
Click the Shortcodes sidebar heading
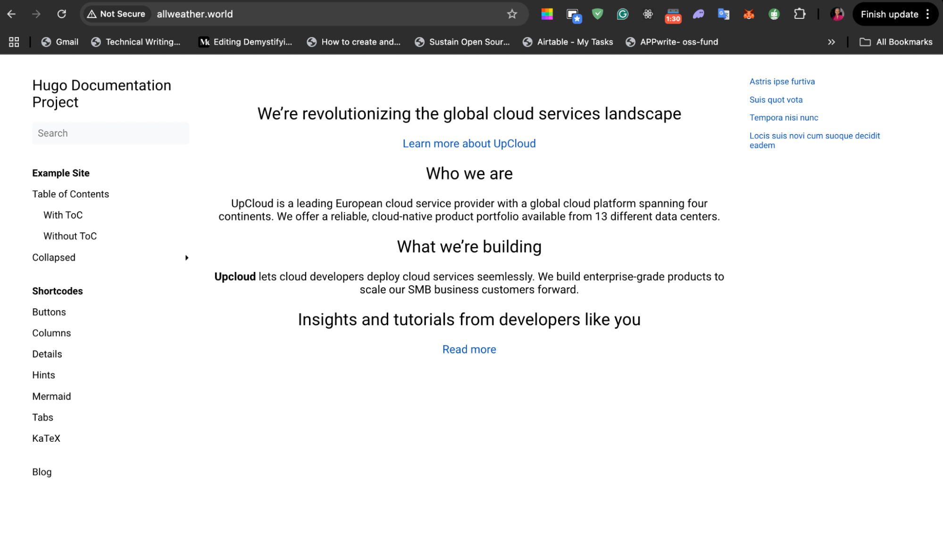tap(58, 291)
